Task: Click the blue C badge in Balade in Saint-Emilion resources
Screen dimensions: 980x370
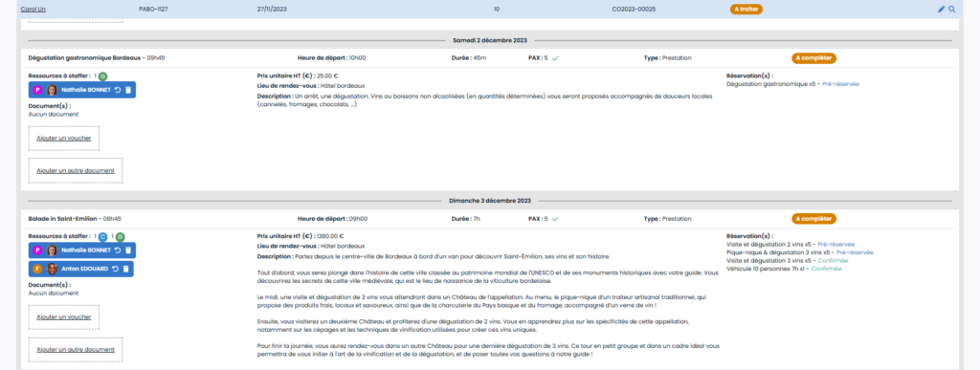Action: pyautogui.click(x=103, y=237)
